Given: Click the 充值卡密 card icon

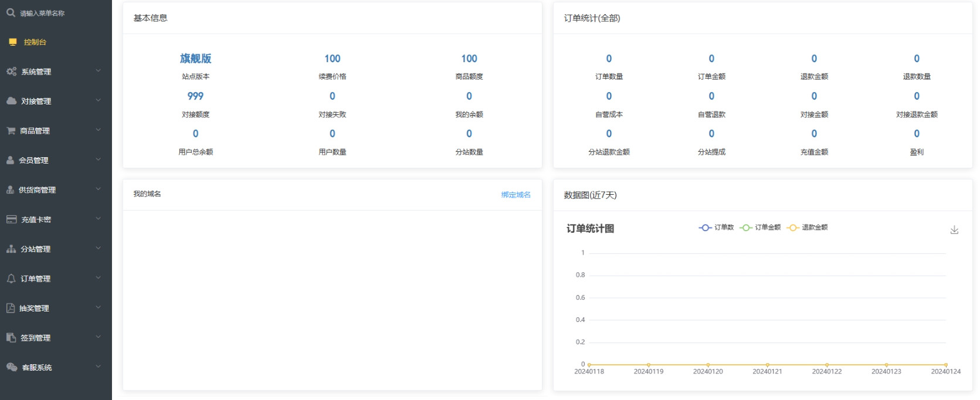Looking at the screenshot, I should [11, 219].
